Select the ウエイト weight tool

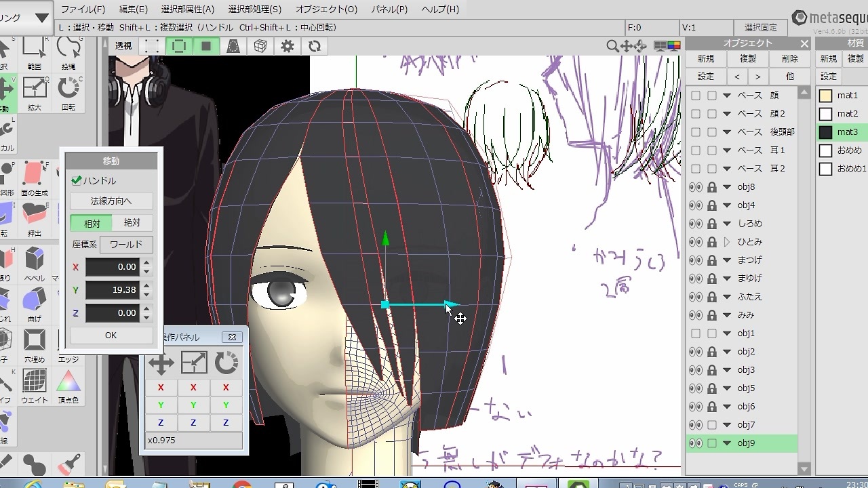tap(35, 386)
